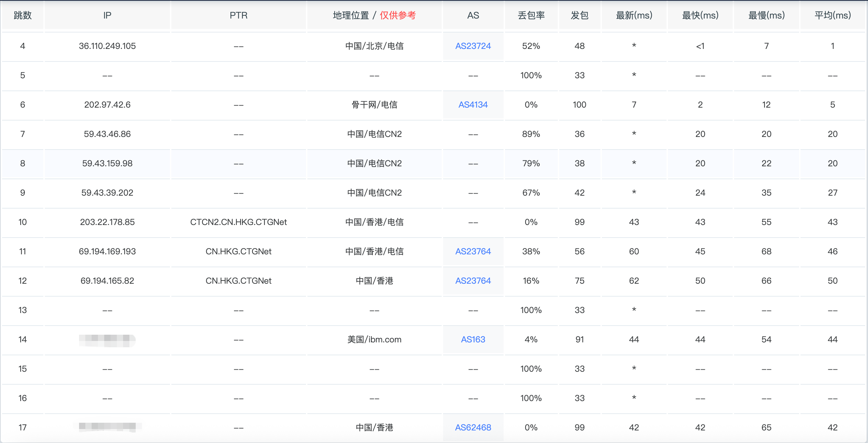Click the 丢包率 column header
The image size is (868, 443).
[x=531, y=15]
